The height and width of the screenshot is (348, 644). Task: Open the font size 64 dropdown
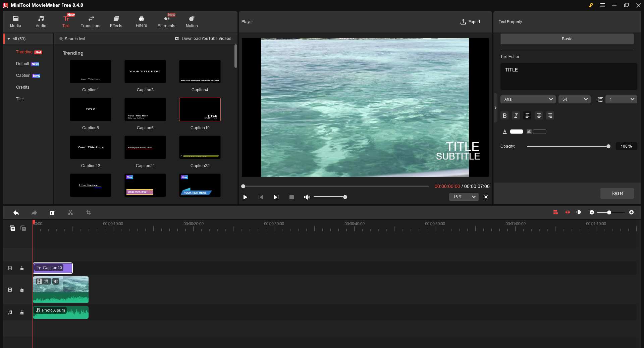(575, 99)
